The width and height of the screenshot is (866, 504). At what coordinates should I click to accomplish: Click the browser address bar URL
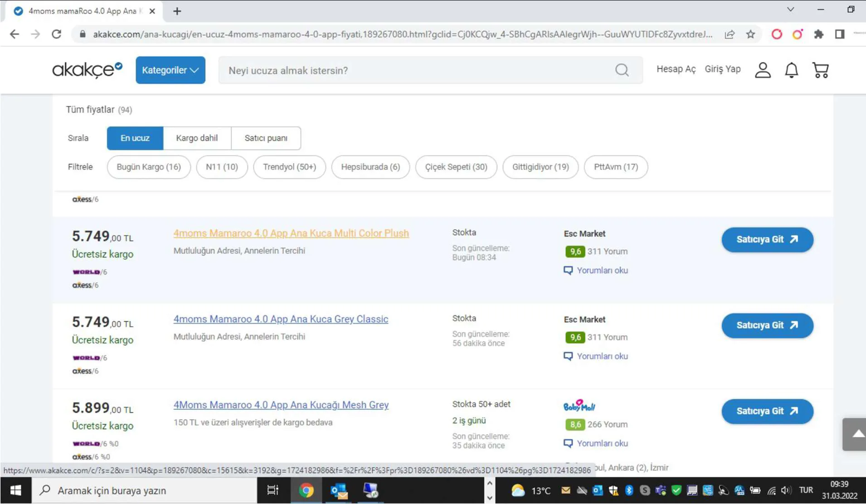click(x=403, y=34)
